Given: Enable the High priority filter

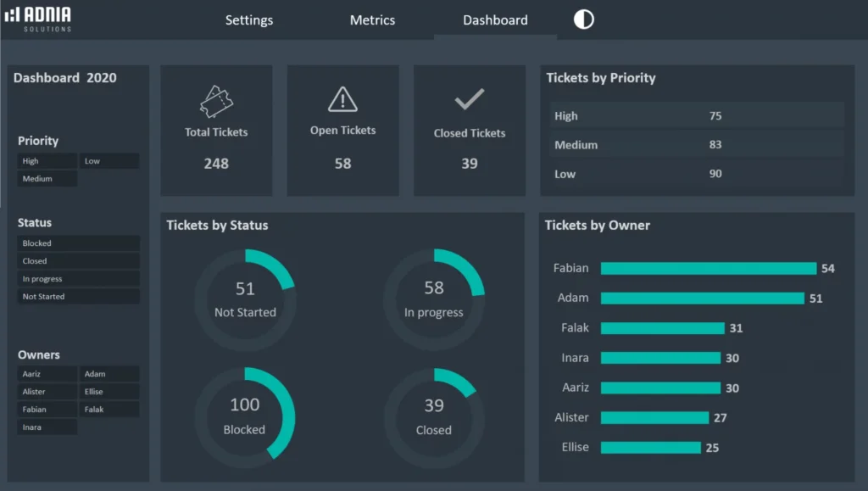Looking at the screenshot, I should [x=47, y=160].
